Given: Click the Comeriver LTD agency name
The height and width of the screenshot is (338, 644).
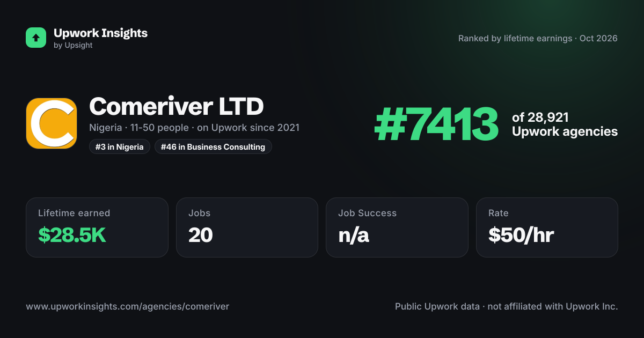Looking at the screenshot, I should coord(177,106).
